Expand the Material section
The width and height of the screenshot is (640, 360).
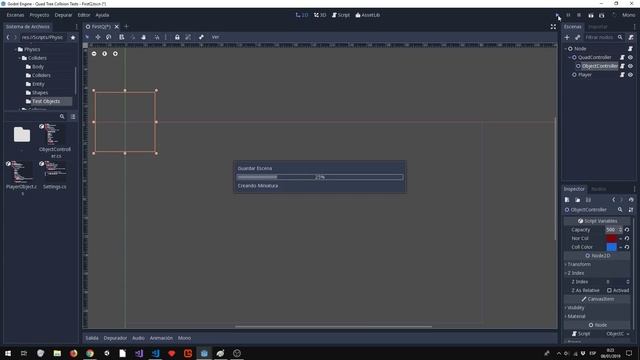[597, 316]
